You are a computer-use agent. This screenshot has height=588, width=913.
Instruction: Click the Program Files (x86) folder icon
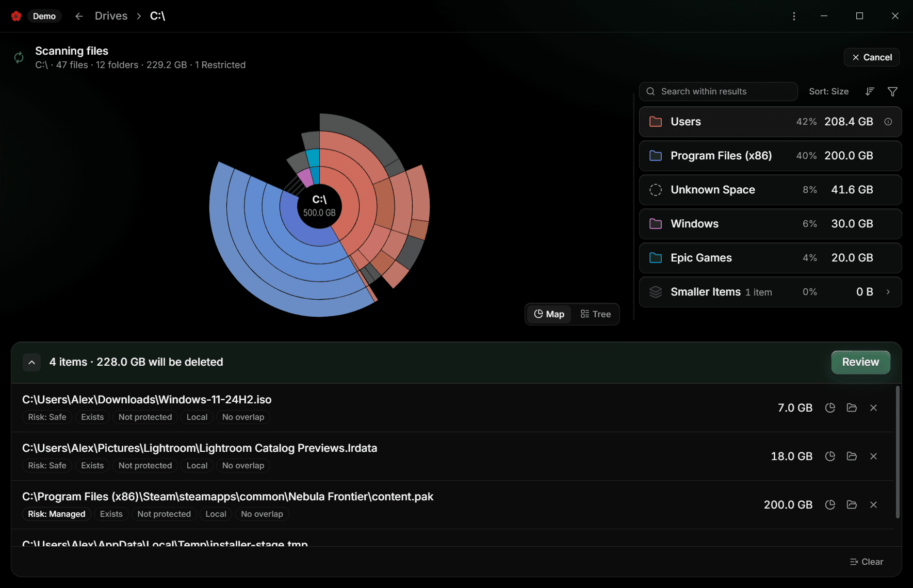[656, 156]
